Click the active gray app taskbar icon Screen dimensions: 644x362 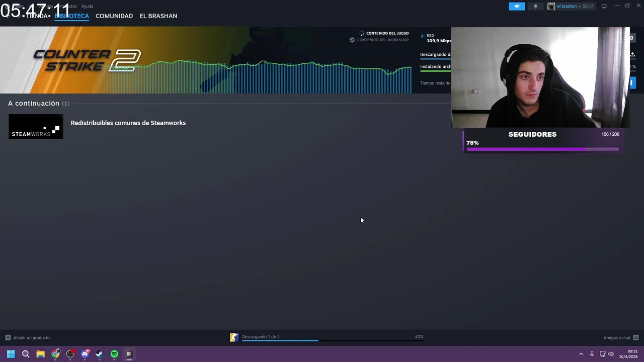click(129, 354)
